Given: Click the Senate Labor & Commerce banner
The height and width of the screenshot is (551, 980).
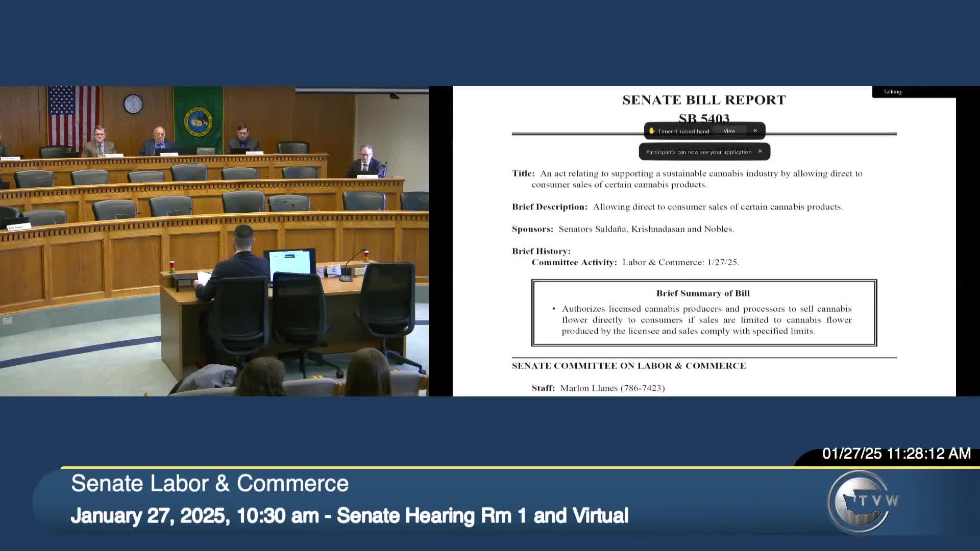Looking at the screenshot, I should coord(210,483).
